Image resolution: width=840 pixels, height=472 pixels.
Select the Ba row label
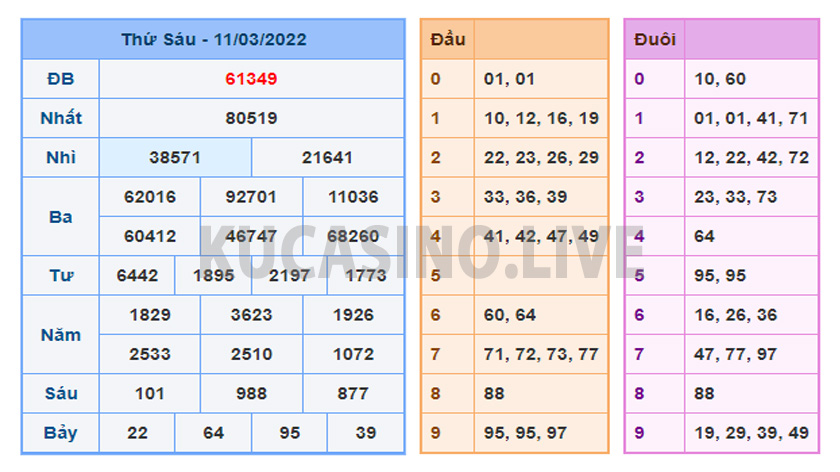(x=61, y=217)
